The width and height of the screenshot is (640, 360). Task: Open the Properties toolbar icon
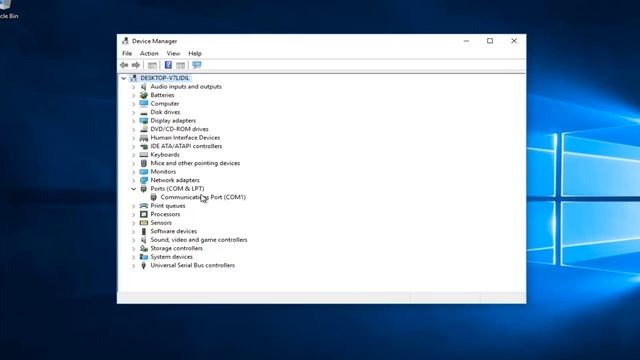pos(152,65)
